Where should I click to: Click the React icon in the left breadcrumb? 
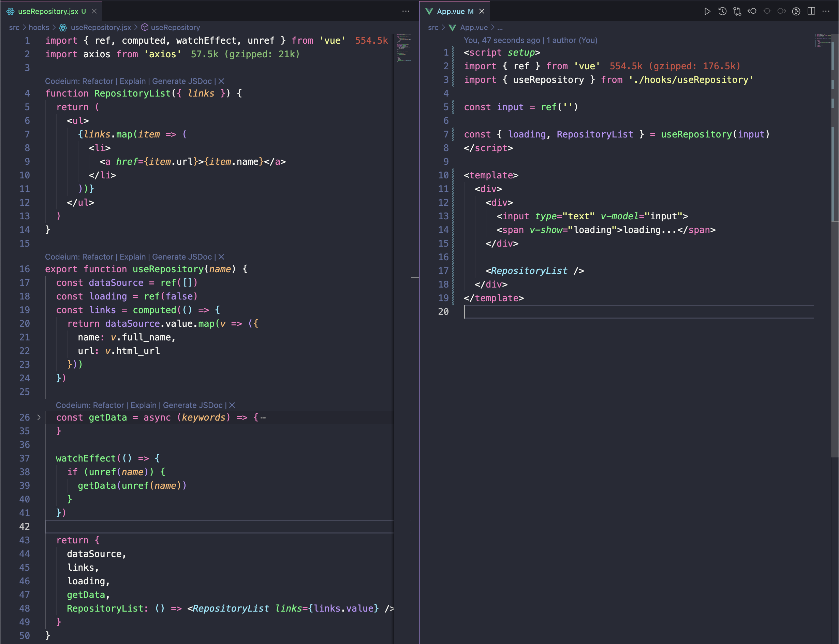pos(63,28)
